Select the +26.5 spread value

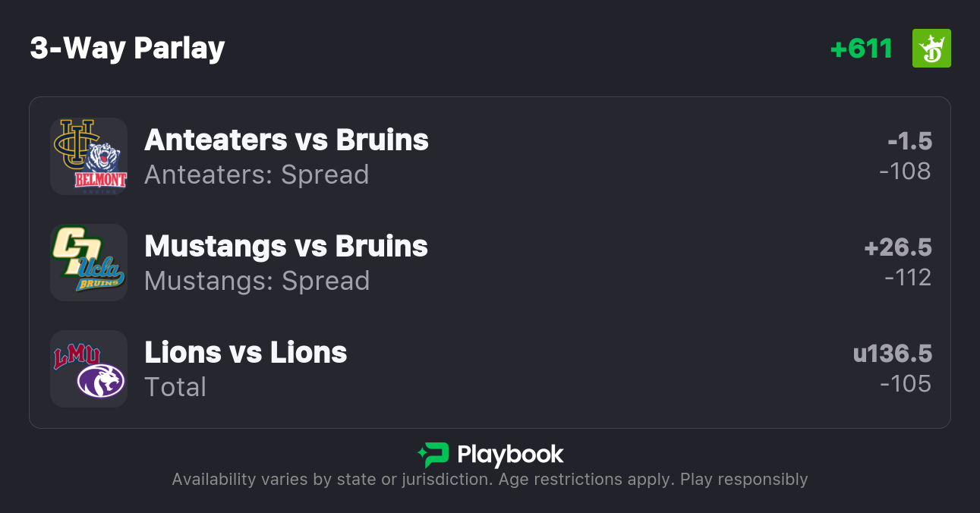(898, 247)
